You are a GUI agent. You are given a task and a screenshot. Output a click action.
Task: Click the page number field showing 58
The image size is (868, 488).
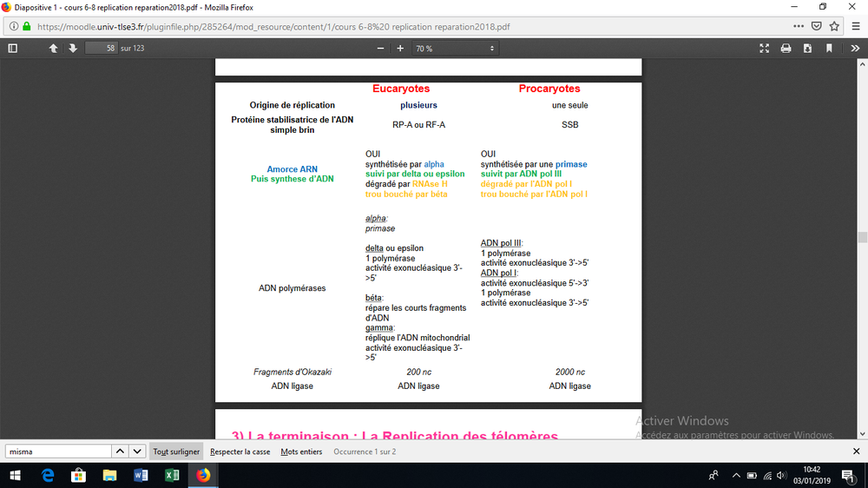[102, 48]
